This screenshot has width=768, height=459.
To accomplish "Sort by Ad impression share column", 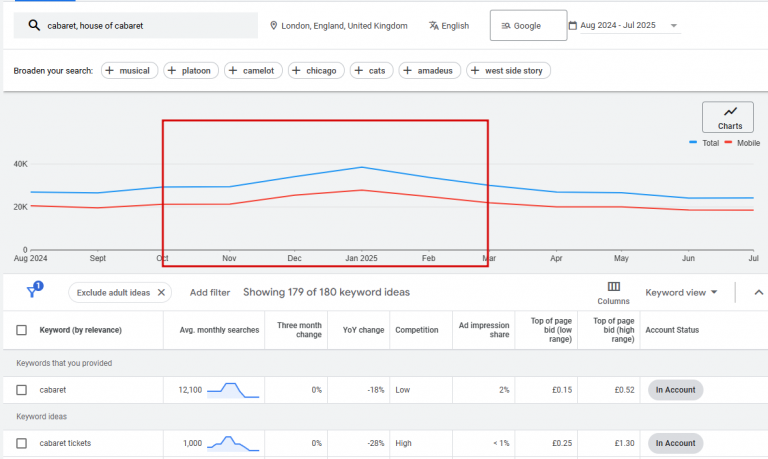I will pyautogui.click(x=484, y=330).
